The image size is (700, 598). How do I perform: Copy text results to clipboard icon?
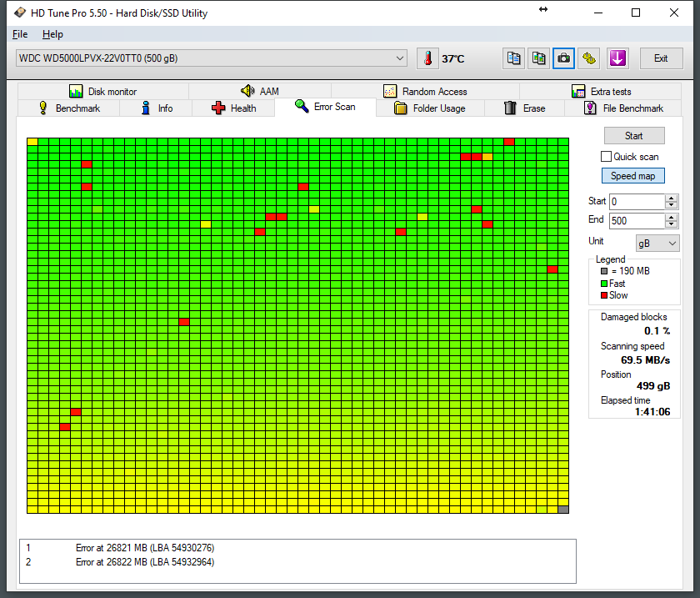click(514, 58)
